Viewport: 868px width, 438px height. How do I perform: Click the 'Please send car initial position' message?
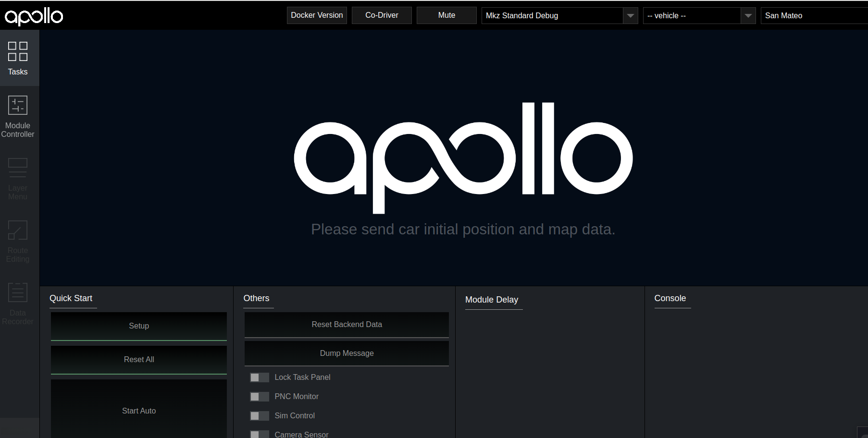point(463,230)
